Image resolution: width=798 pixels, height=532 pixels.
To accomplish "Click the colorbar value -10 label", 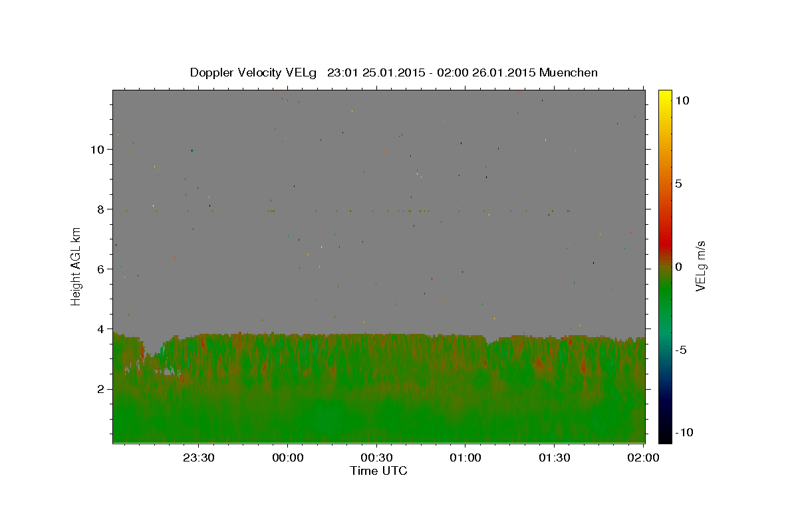I will (x=684, y=433).
